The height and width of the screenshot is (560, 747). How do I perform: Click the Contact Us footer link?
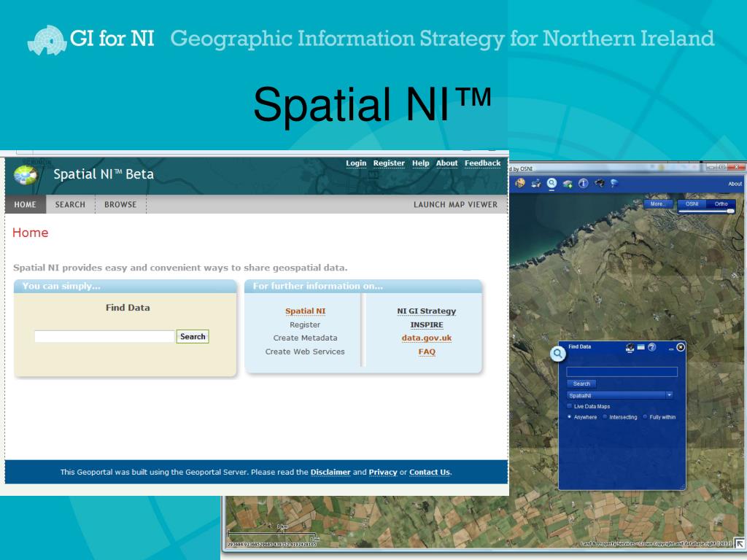[430, 472]
